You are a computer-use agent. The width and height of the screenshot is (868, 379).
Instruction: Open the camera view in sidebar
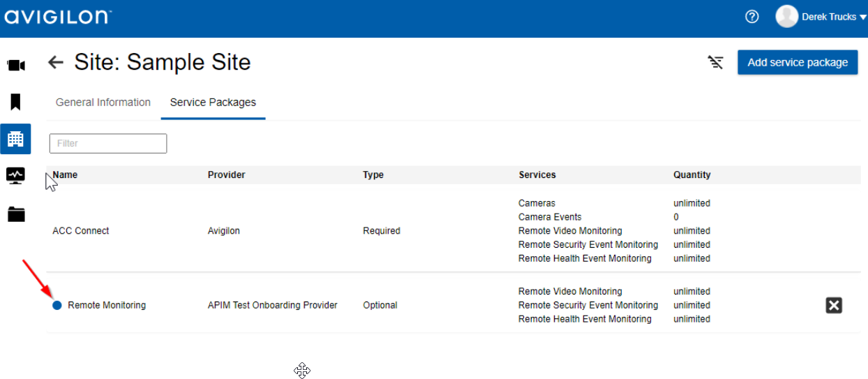[x=15, y=66]
